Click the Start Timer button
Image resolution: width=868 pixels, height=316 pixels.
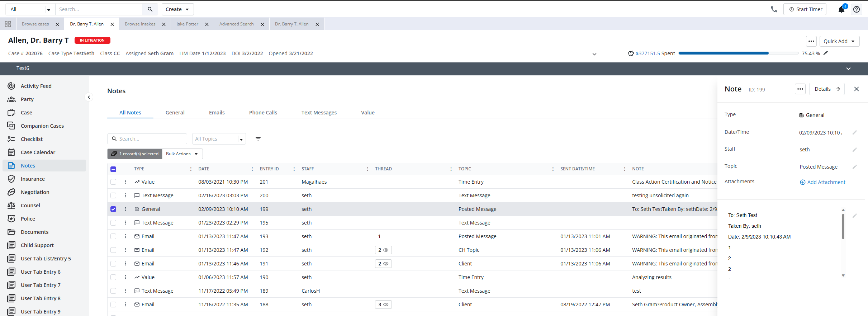click(805, 9)
